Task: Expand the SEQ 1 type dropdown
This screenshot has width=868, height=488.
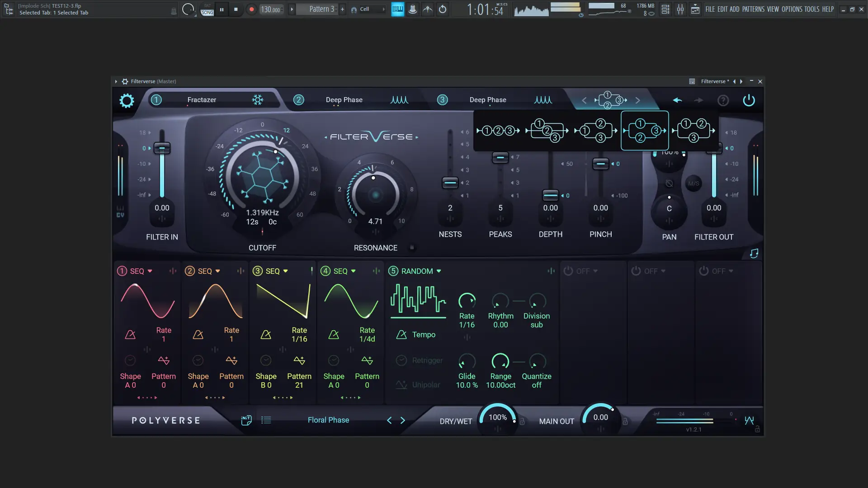Action: [150, 271]
